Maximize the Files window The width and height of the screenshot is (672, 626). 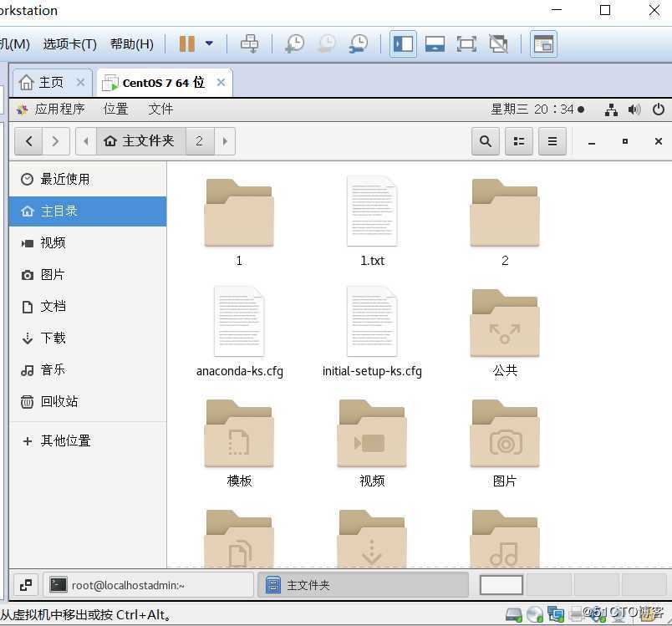click(625, 141)
